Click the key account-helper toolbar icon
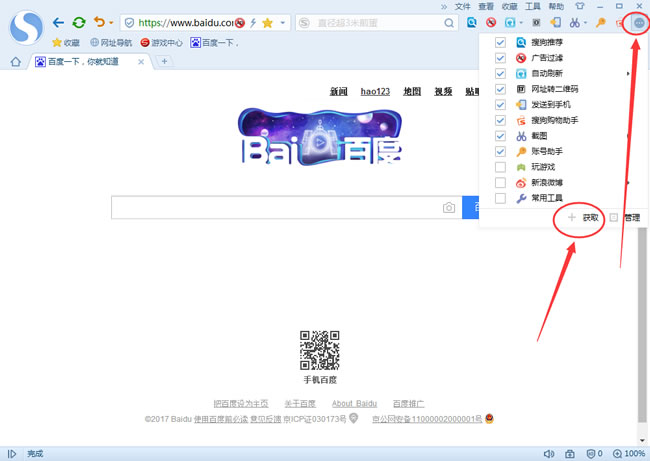This screenshot has height=461, width=650. (601, 22)
